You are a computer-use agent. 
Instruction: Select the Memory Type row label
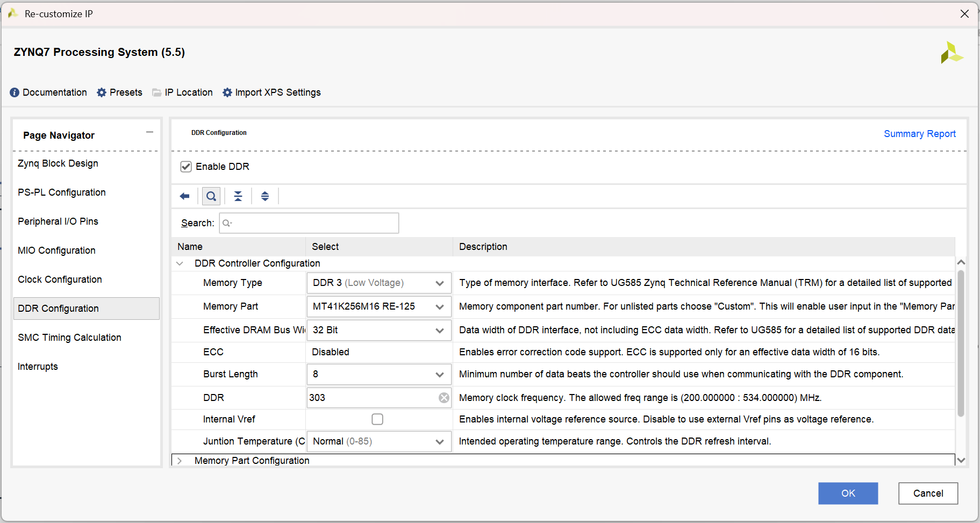click(x=233, y=283)
